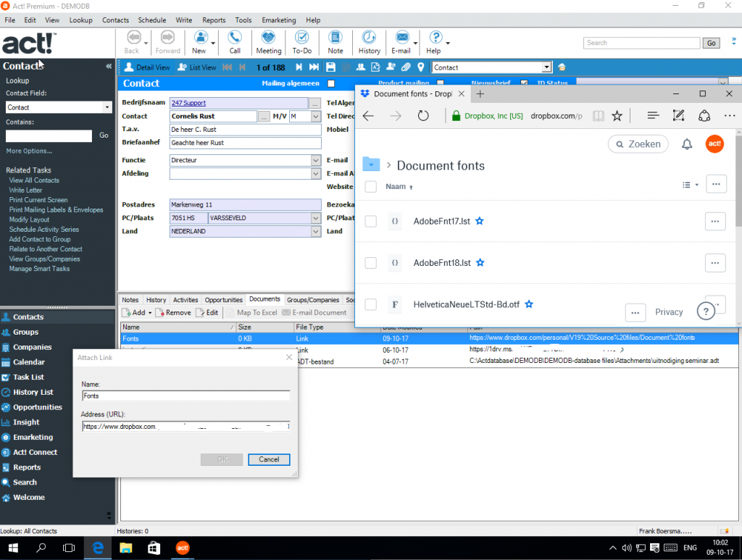Click the refresh icon in the browser
Screen dimensions: 742x560
coord(423,116)
